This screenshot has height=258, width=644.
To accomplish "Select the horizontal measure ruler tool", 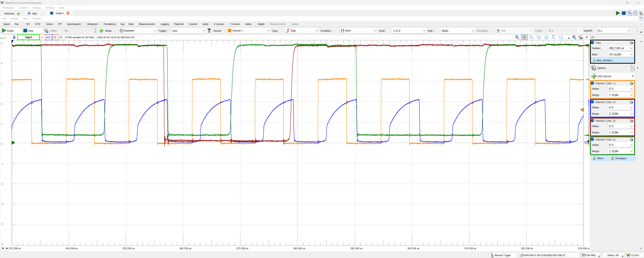I will point(539,37).
